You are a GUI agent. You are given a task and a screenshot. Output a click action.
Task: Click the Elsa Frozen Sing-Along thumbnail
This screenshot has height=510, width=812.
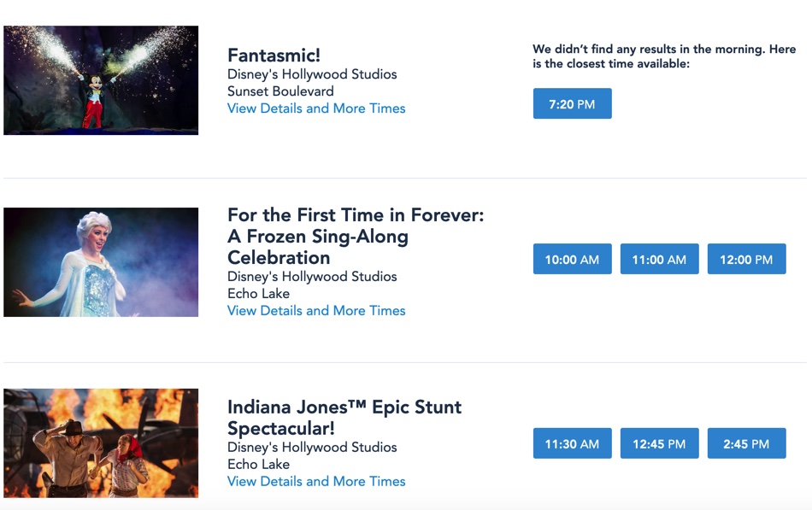tap(101, 262)
